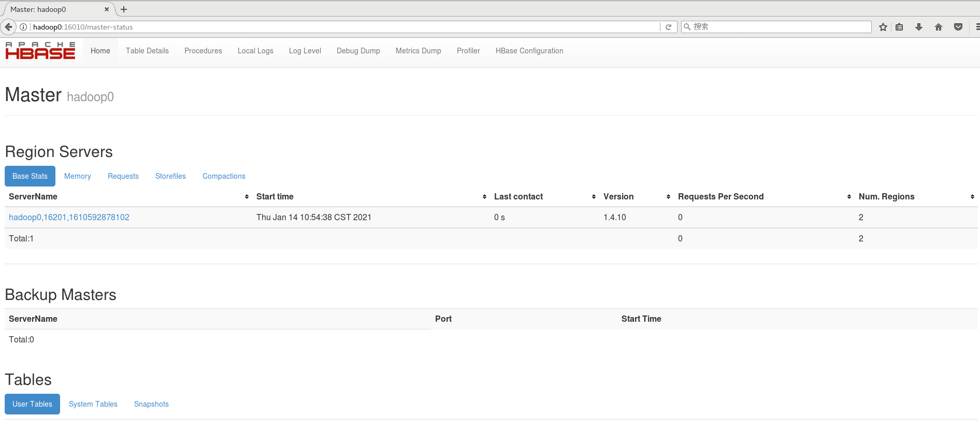This screenshot has height=430, width=980.
Task: Open HBase Configuration page
Action: (x=529, y=51)
